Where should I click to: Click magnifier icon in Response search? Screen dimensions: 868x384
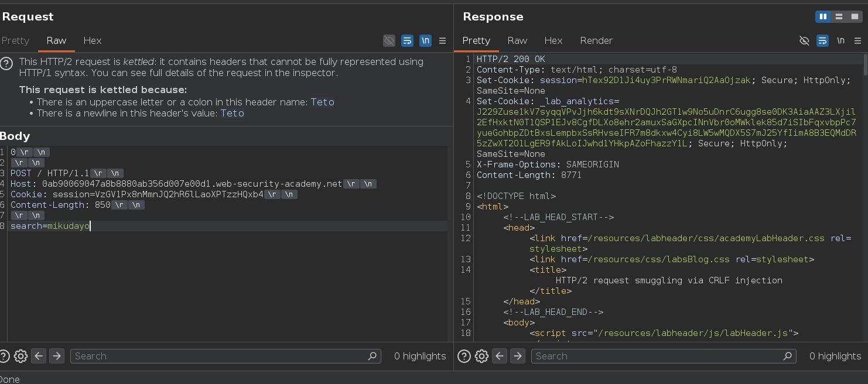coord(787,356)
